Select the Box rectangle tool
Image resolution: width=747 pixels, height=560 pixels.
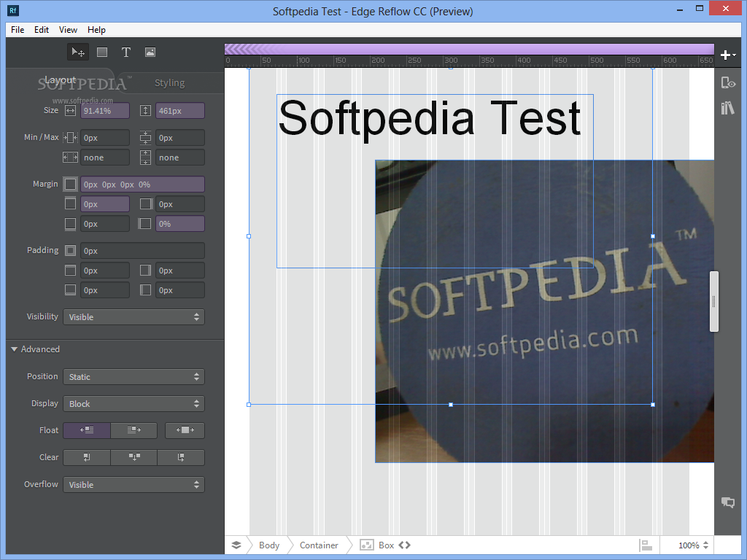(x=102, y=52)
